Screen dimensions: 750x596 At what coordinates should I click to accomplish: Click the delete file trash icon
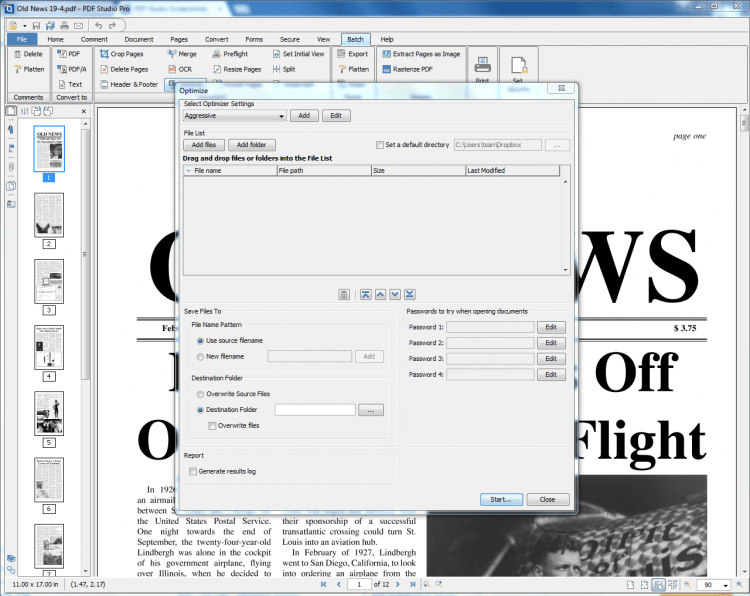[343, 294]
